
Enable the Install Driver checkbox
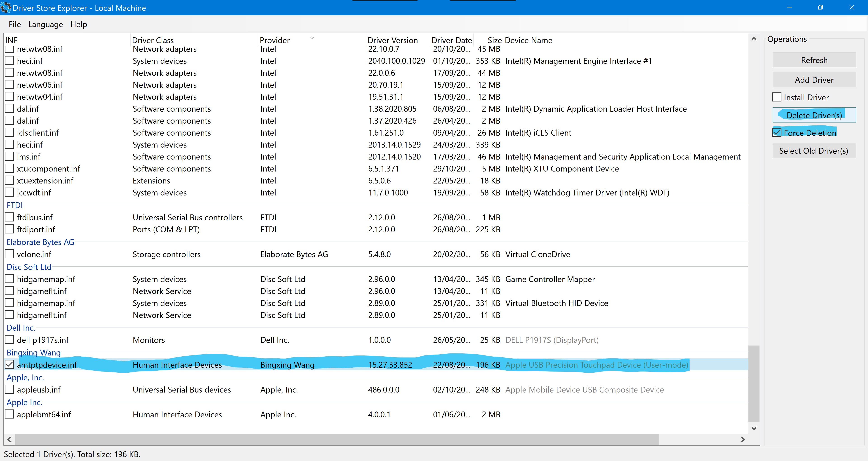pyautogui.click(x=777, y=97)
